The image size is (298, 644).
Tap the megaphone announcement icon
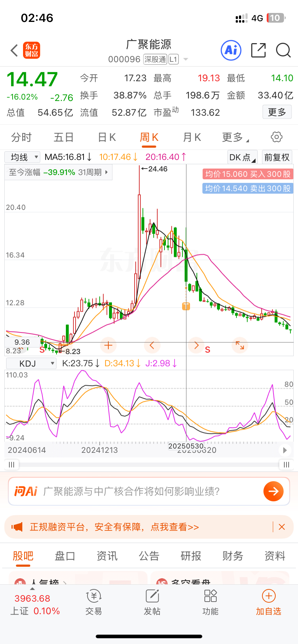[x=17, y=527]
